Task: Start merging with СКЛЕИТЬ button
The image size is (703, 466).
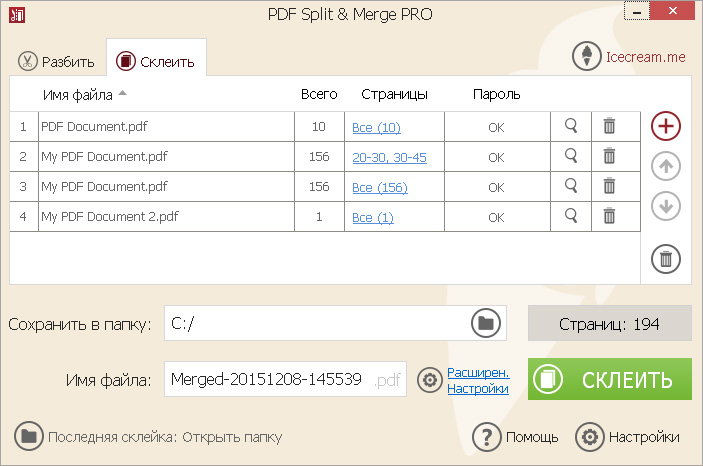Action: 610,379
